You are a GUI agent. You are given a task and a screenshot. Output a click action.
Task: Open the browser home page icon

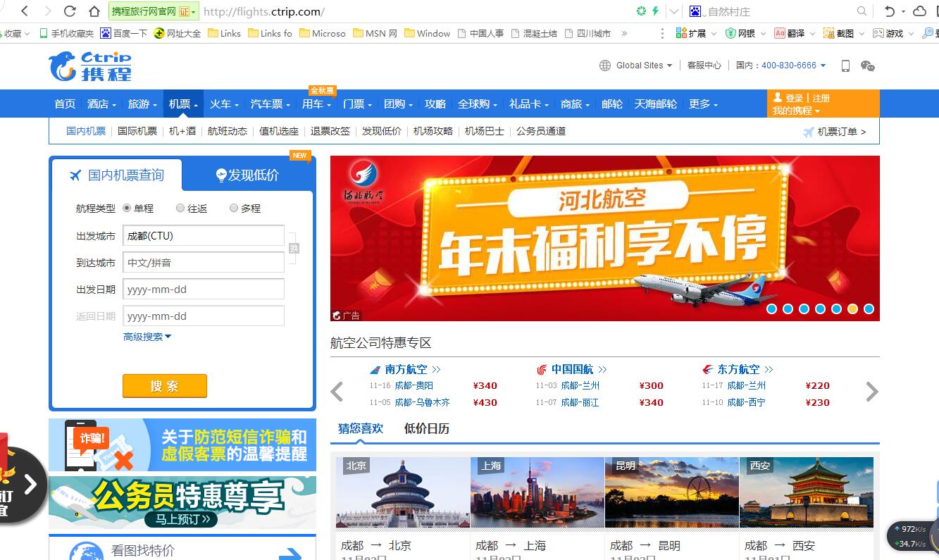tap(94, 11)
